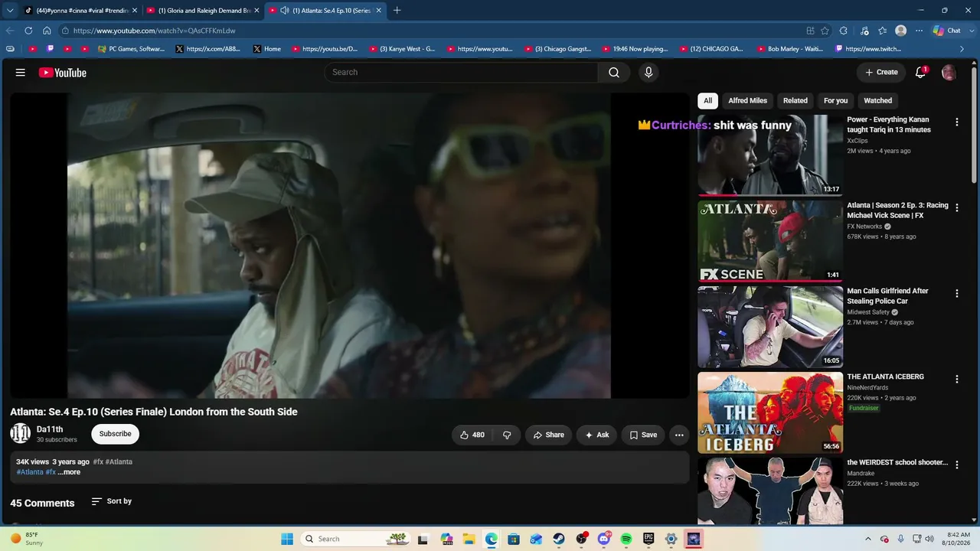Select the For you filter chip

click(x=835, y=100)
